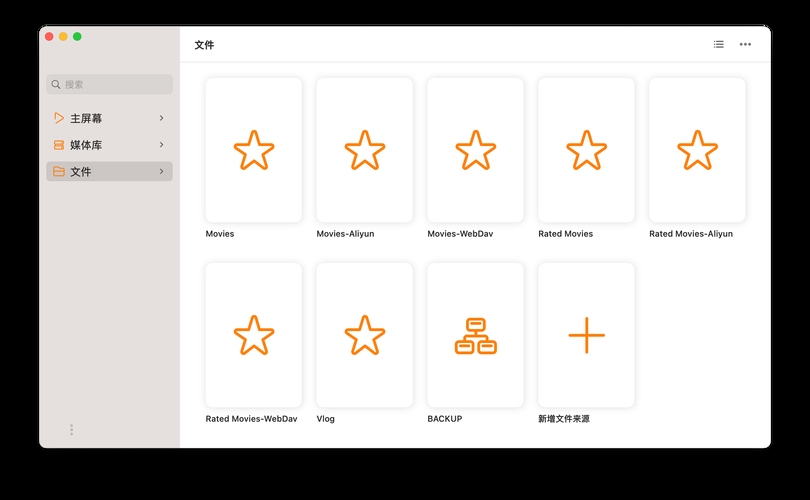This screenshot has height=500, width=810.
Task: Click the folder icon beside 文件
Action: click(59, 171)
